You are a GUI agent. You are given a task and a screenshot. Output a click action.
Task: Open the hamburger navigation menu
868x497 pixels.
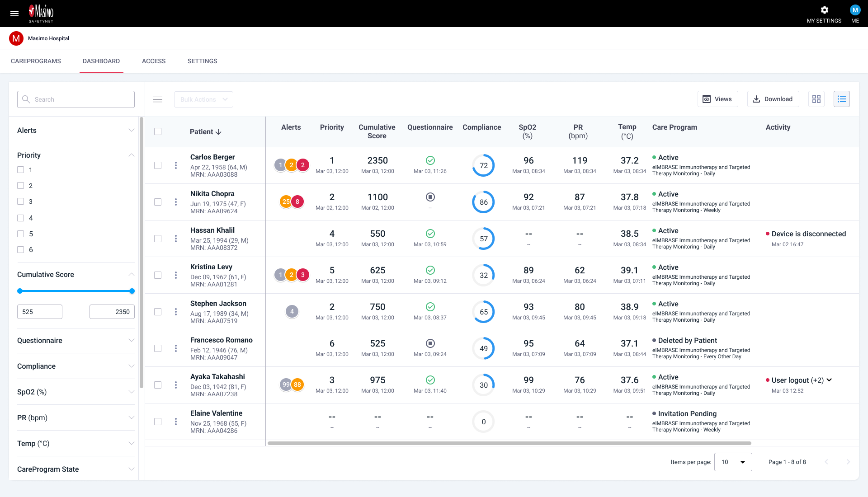14,14
